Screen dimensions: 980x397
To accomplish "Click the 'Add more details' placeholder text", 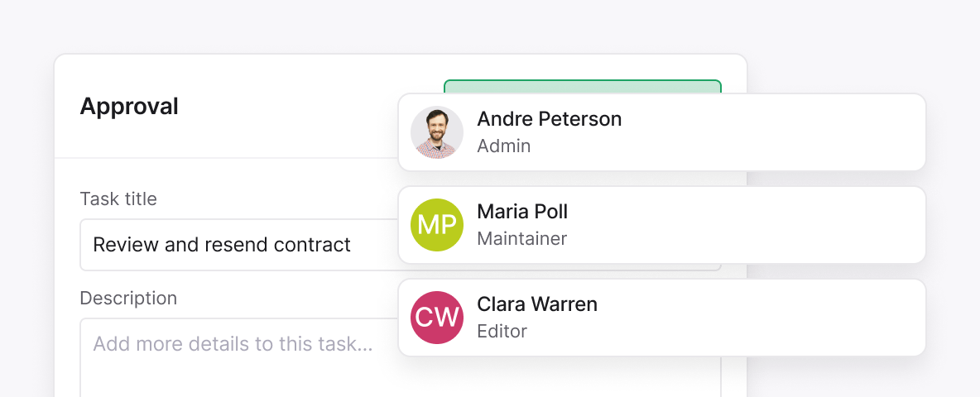I will click(233, 343).
